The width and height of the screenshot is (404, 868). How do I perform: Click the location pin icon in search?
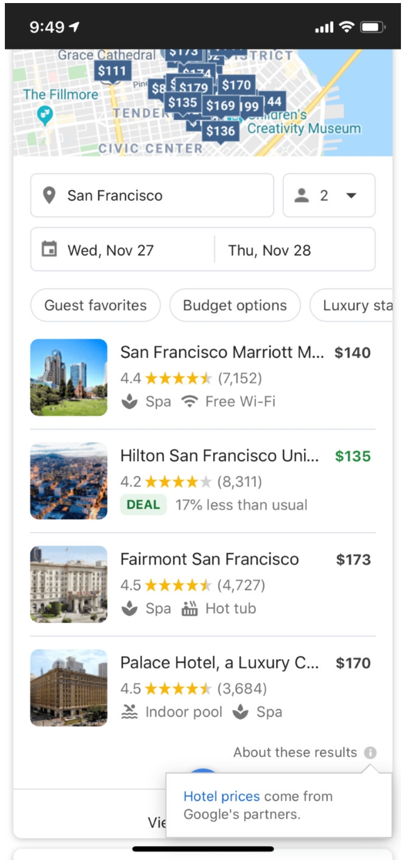49,196
